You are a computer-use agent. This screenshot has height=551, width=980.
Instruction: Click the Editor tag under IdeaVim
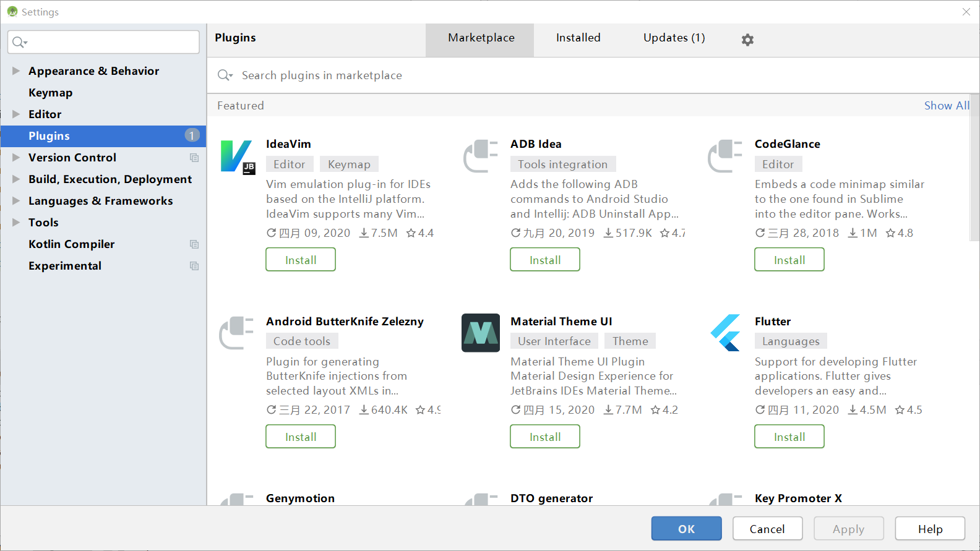[x=290, y=164]
